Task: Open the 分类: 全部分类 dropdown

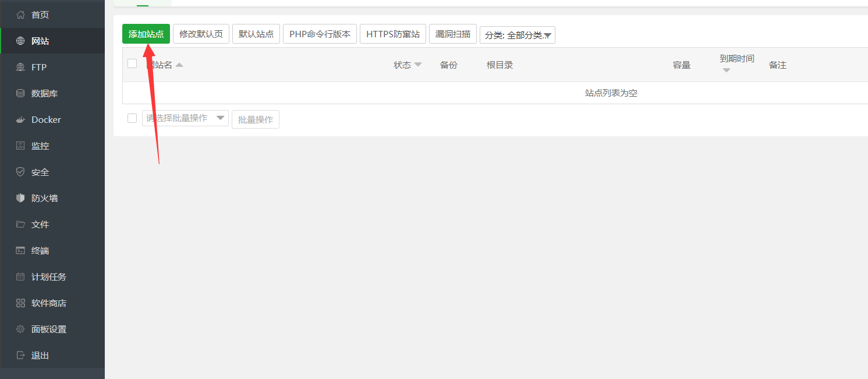Action: pyautogui.click(x=518, y=35)
